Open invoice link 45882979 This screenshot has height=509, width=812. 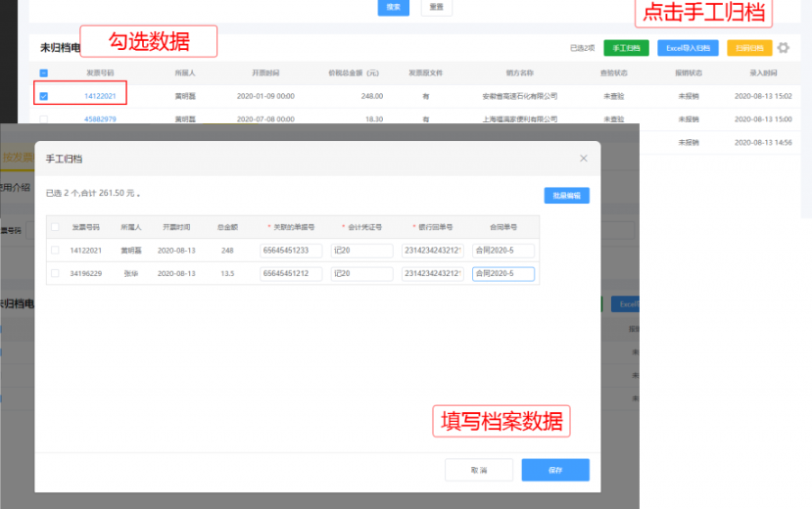100,119
